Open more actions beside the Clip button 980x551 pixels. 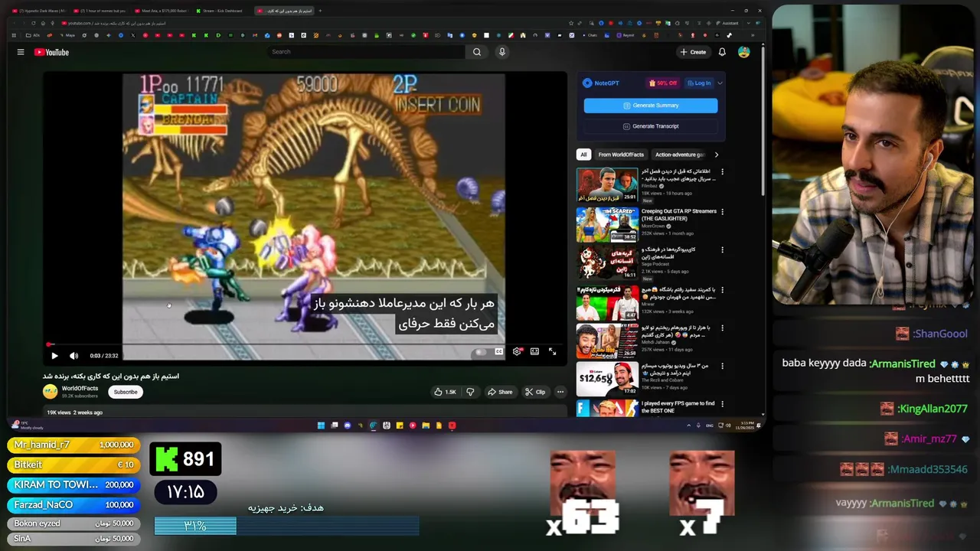[x=560, y=392]
